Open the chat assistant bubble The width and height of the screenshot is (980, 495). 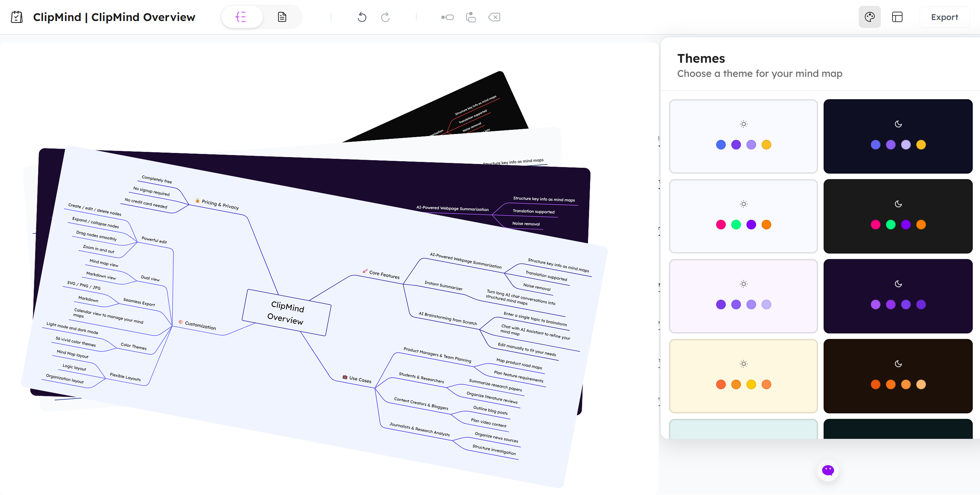pos(828,470)
